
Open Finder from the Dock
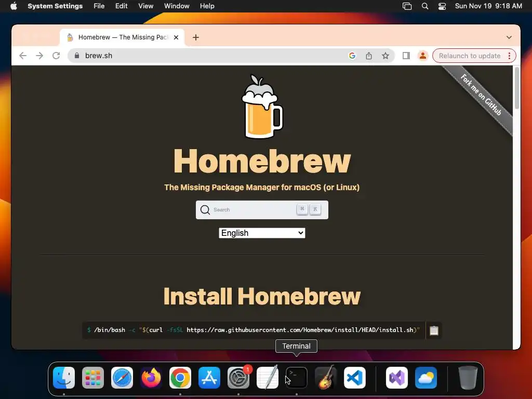[x=64, y=378]
